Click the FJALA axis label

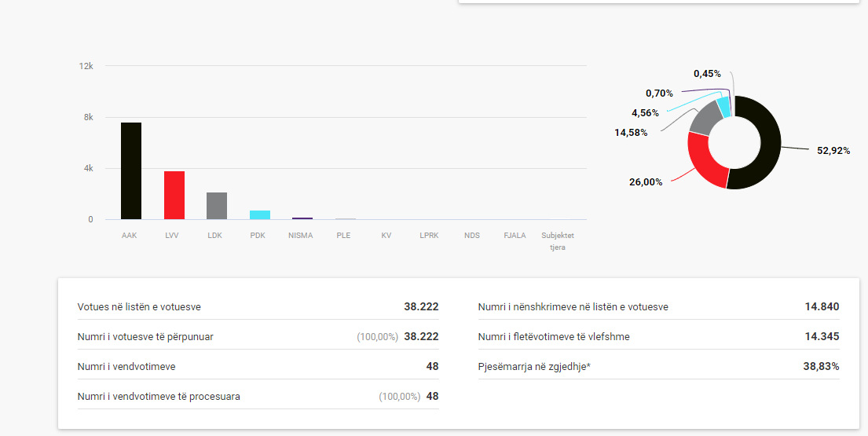[x=515, y=236]
